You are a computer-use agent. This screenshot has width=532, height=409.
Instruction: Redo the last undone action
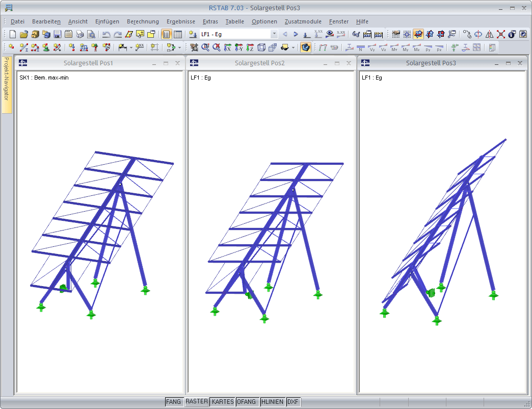point(117,34)
